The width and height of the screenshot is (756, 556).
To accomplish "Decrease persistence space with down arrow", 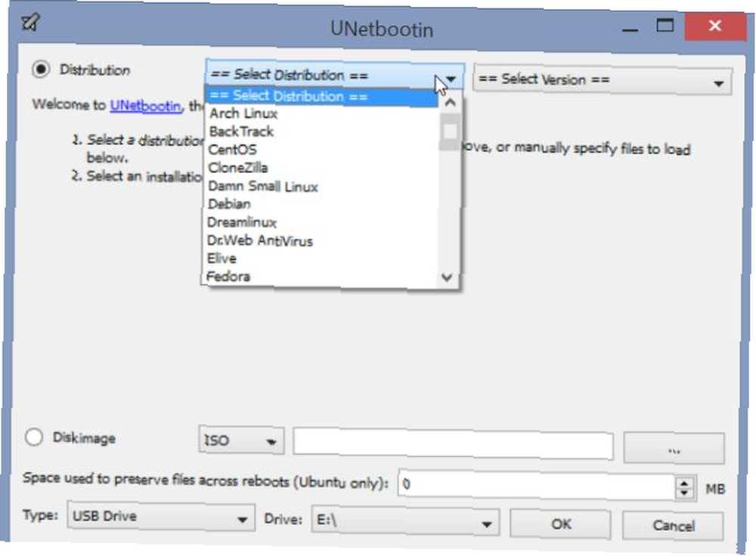I will point(685,493).
